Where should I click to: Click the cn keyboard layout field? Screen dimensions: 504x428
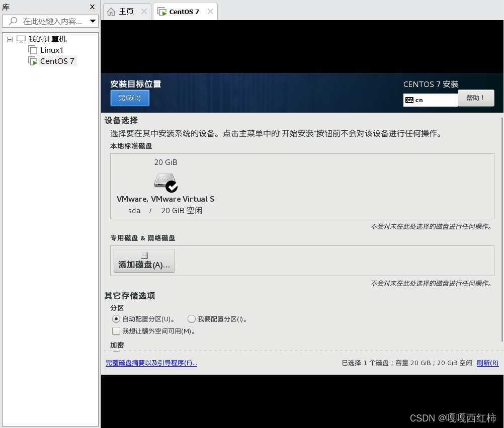[x=431, y=100]
